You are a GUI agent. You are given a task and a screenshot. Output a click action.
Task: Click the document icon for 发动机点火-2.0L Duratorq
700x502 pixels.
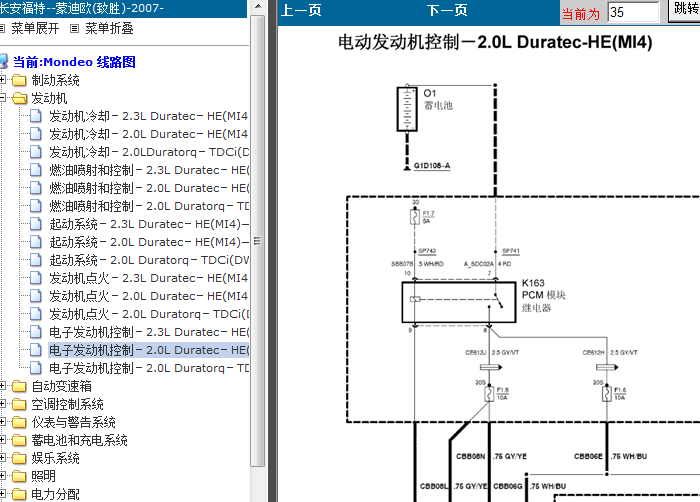click(36, 314)
